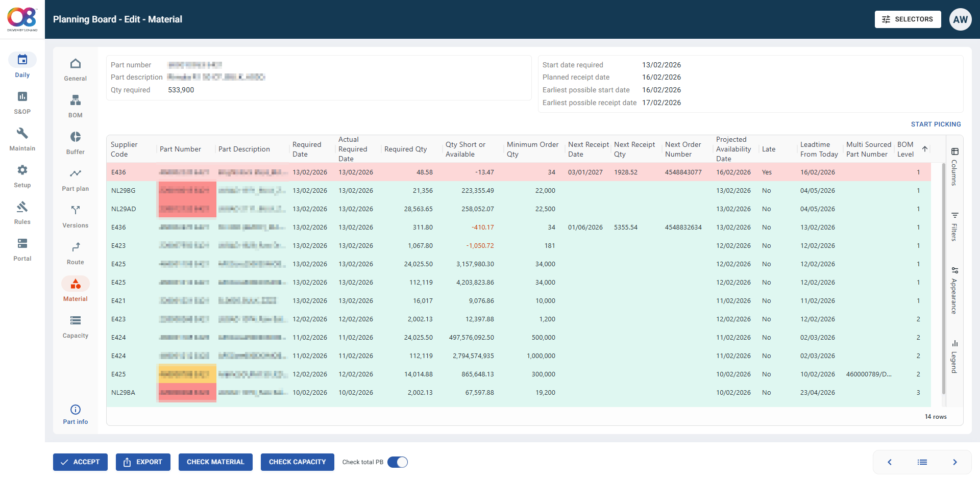
Task: Select the -1,050.72 shortage value
Action: (480, 246)
